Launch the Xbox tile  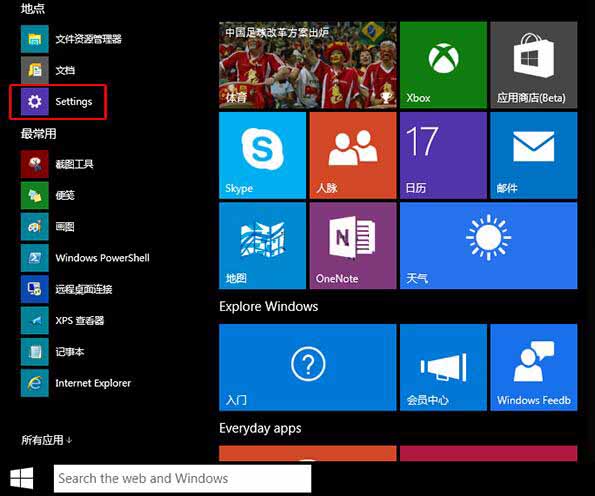point(443,65)
